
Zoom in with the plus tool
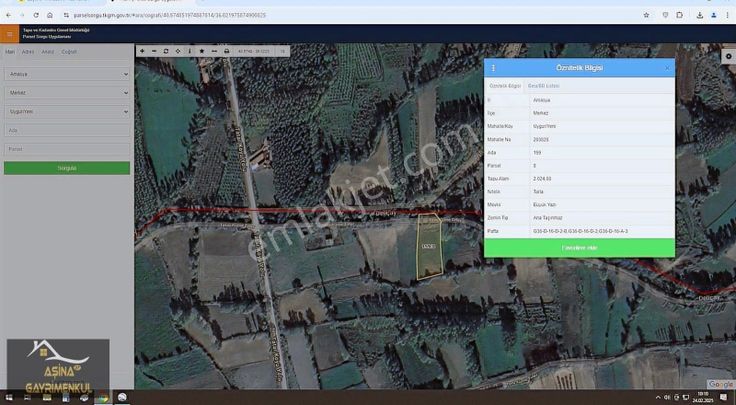142,51
